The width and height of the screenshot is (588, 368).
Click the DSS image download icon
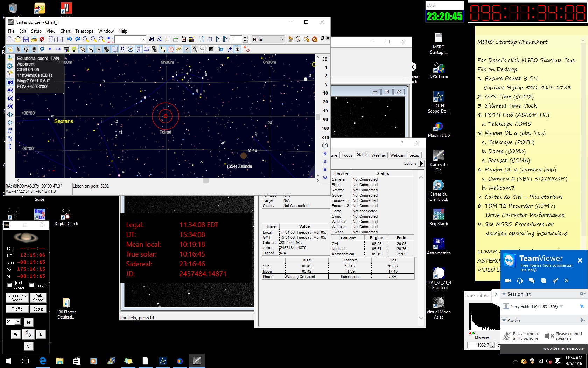58,49
